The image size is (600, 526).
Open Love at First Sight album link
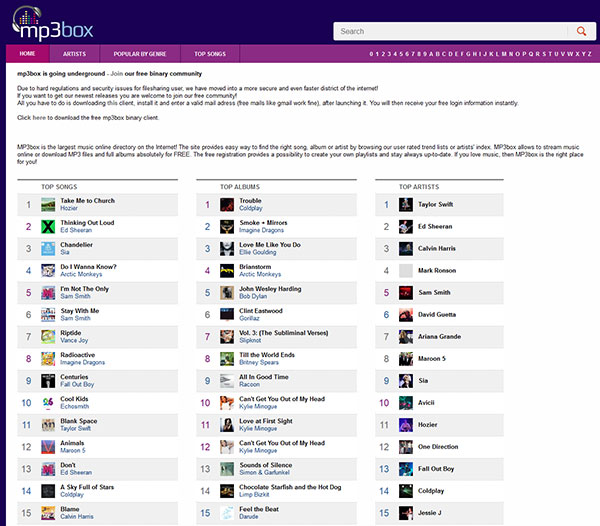[266, 421]
